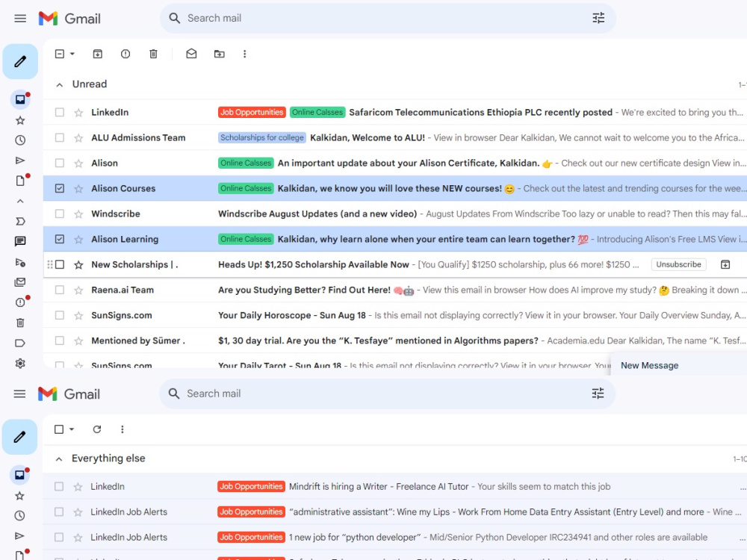
Task: Select the Raena.ai Team email checkbox
Action: click(60, 290)
